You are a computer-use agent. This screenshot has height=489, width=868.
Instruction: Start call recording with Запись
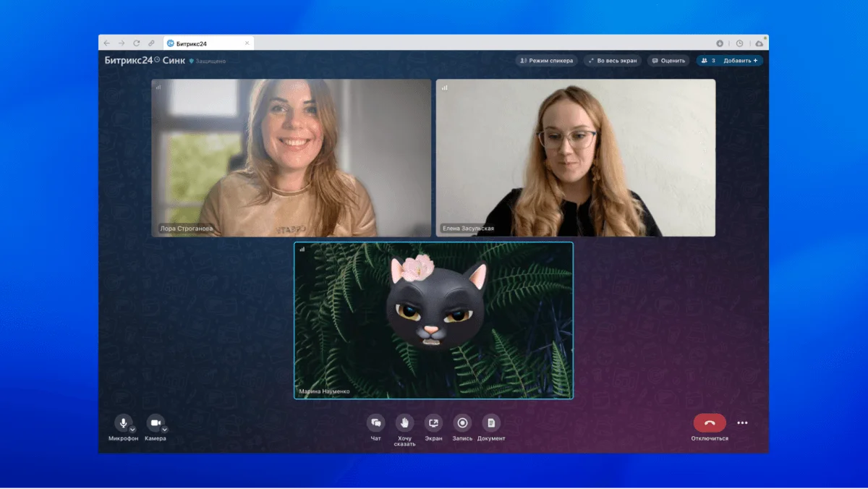pyautogui.click(x=462, y=423)
